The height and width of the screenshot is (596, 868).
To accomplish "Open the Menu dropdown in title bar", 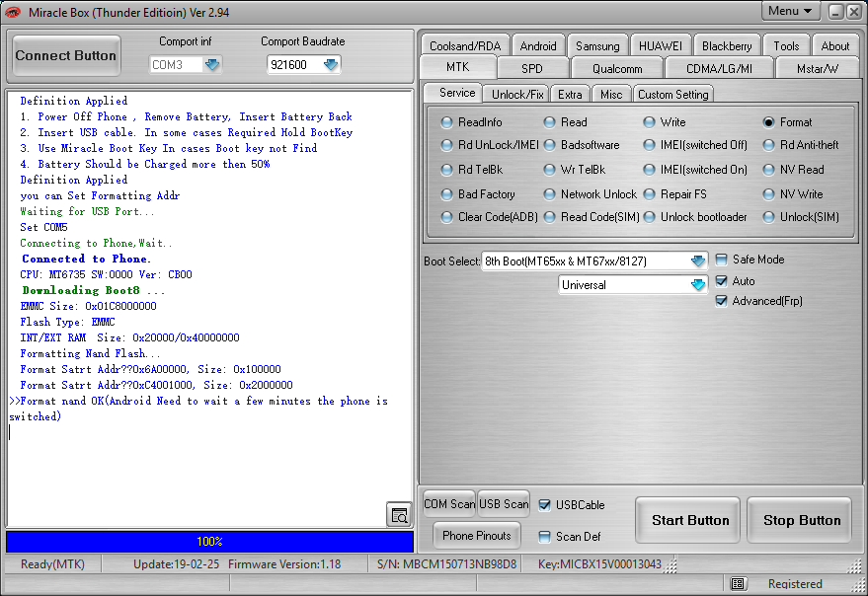I will pos(789,11).
